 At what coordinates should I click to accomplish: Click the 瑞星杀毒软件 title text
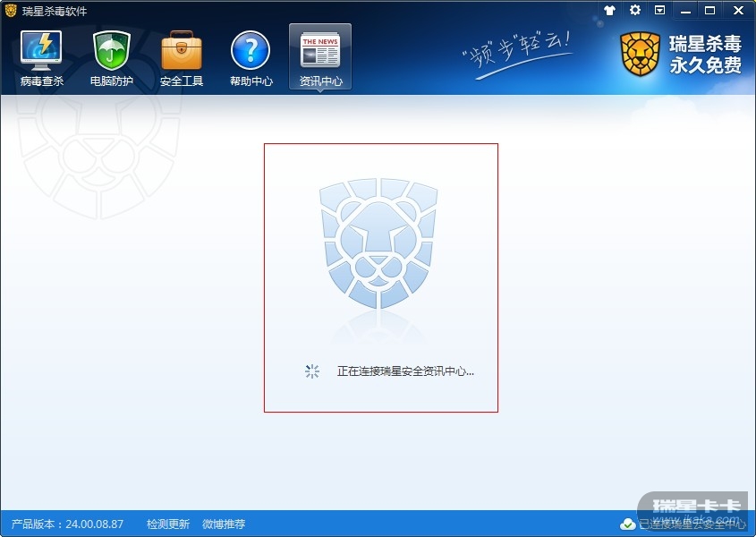pos(55,11)
